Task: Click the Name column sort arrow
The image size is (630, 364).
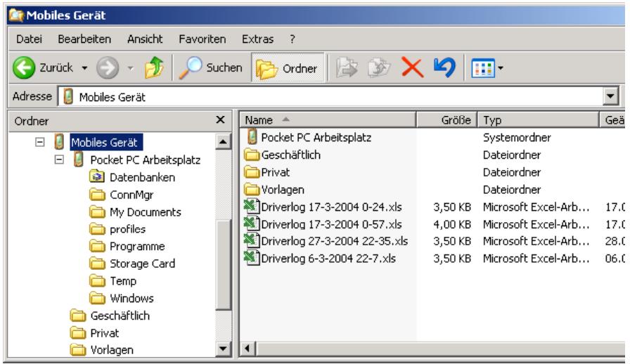Action: [285, 119]
